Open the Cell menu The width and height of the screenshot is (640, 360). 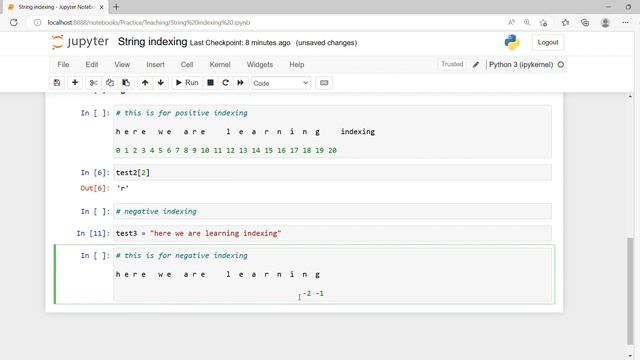pos(187,64)
